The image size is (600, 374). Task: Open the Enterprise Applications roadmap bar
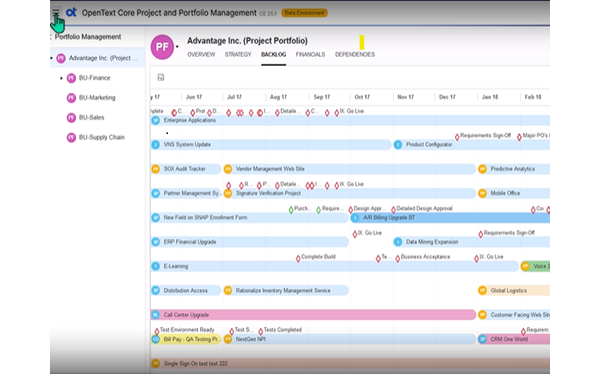350,120
